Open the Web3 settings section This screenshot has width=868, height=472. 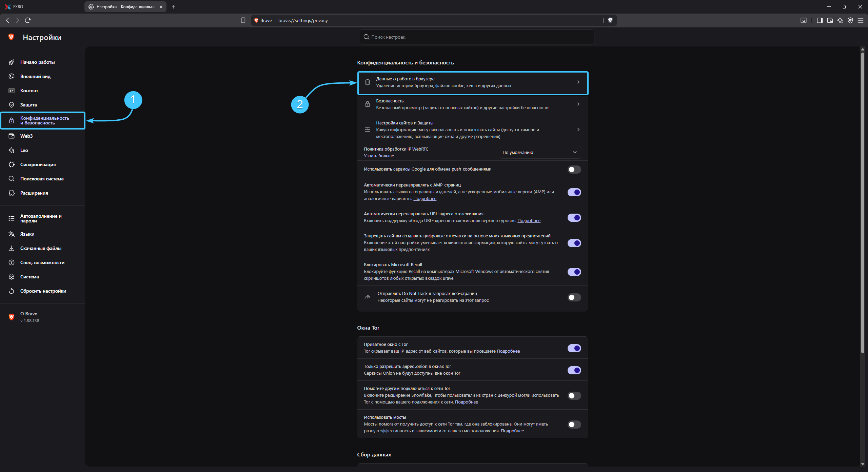[x=26, y=136]
